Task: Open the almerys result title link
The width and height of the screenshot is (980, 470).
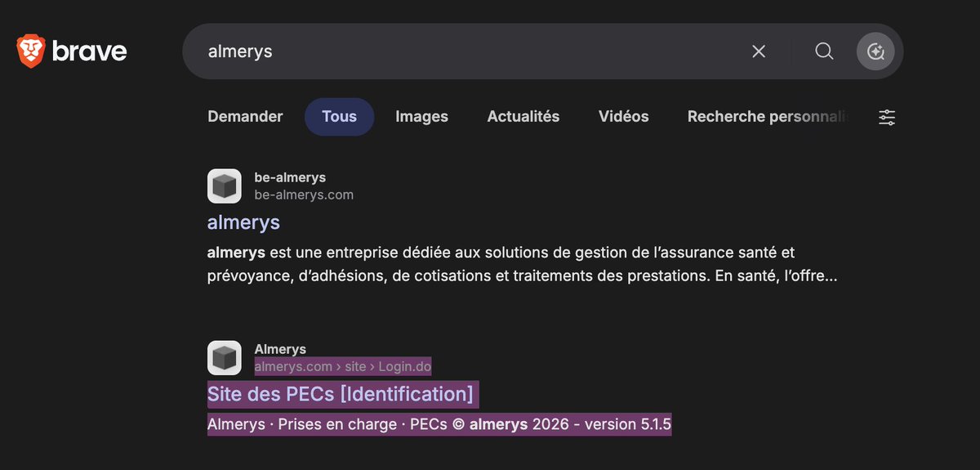Action: [243, 222]
